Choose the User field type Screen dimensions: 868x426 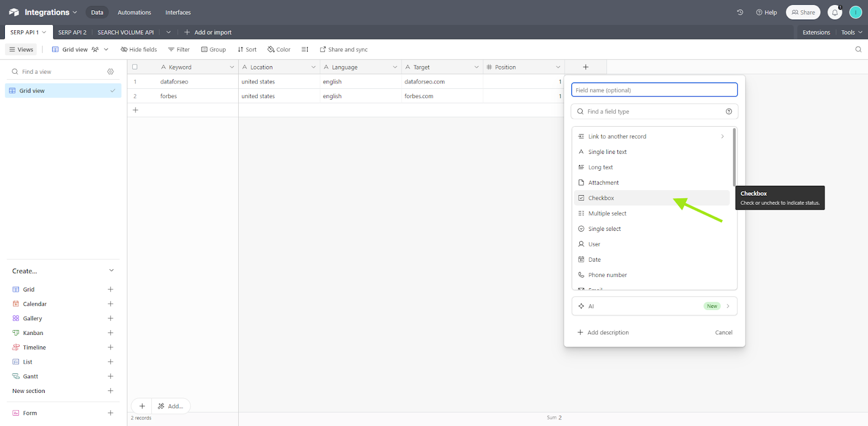[652, 244]
